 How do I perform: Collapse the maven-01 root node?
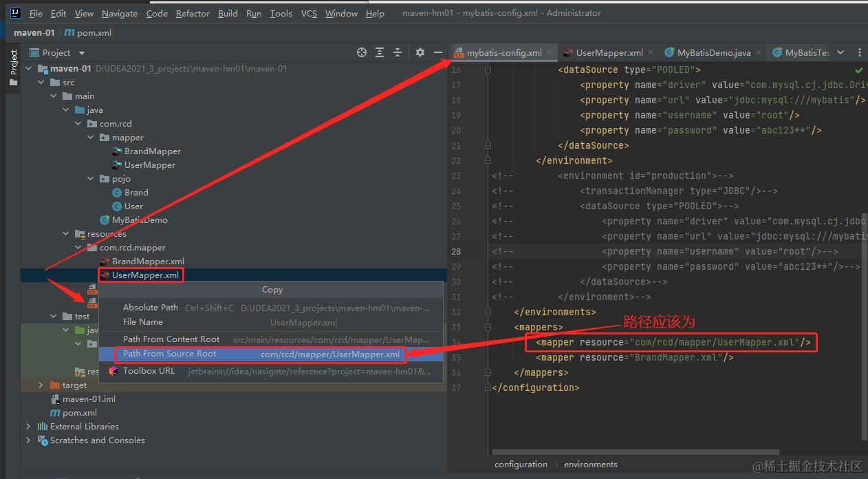point(29,69)
